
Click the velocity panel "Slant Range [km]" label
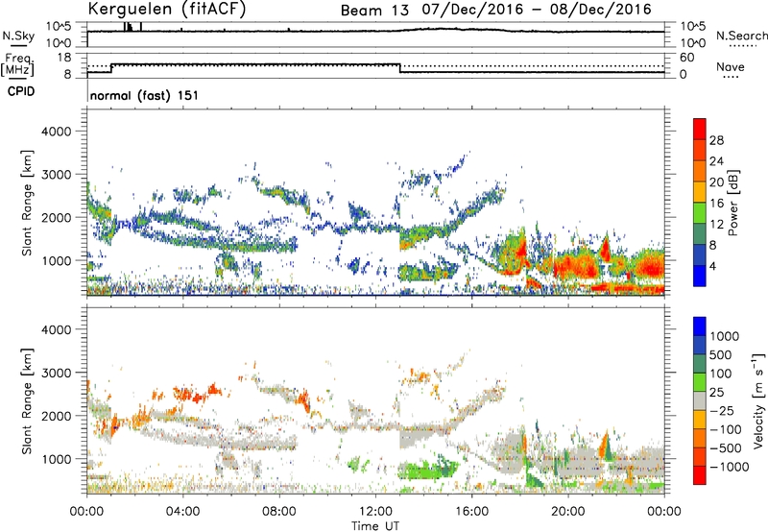tap(27, 400)
